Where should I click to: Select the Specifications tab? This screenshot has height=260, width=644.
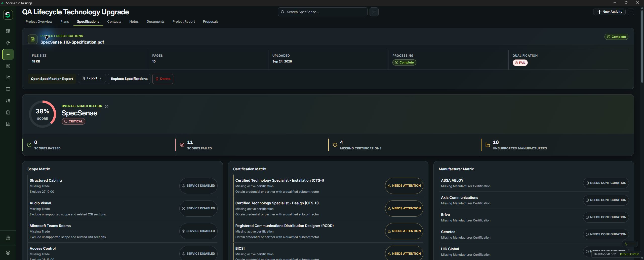pyautogui.click(x=88, y=22)
